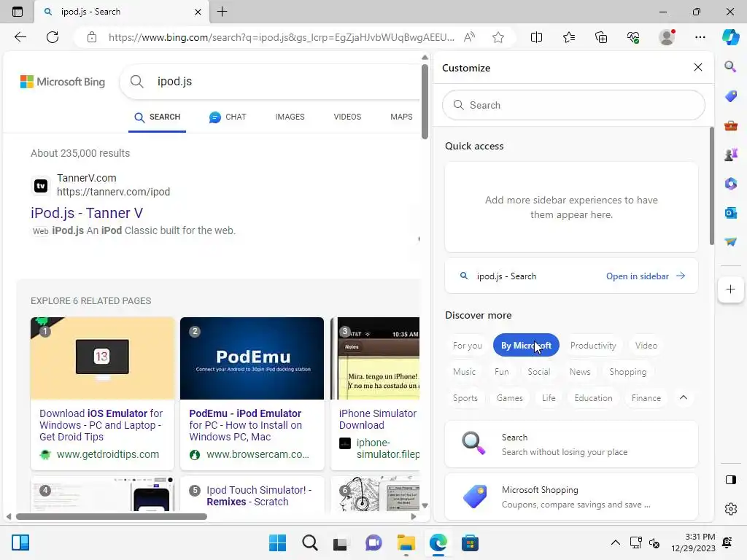Select the For you filter chip
This screenshot has height=560, width=747.
coord(468,345)
